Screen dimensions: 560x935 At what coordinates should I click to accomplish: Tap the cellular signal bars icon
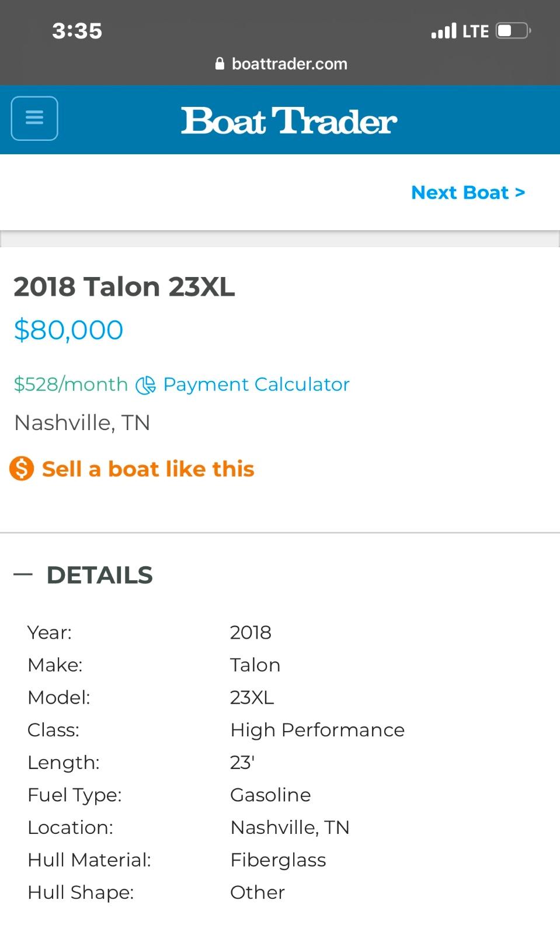click(x=444, y=31)
